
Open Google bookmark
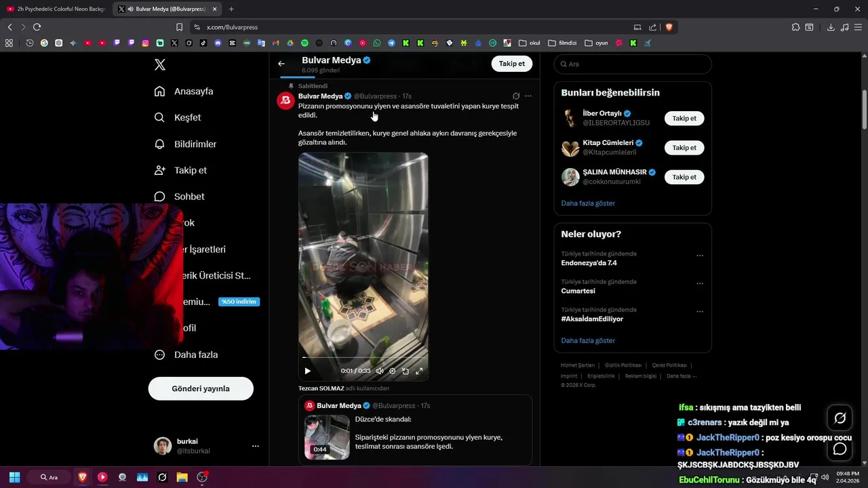pyautogui.click(x=44, y=43)
